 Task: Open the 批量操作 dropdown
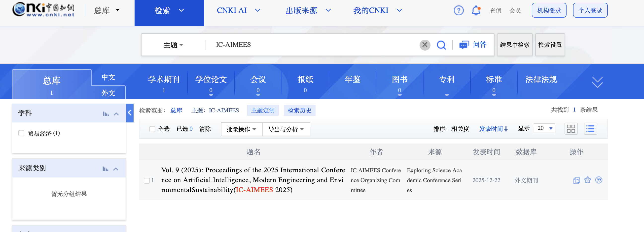click(x=241, y=129)
